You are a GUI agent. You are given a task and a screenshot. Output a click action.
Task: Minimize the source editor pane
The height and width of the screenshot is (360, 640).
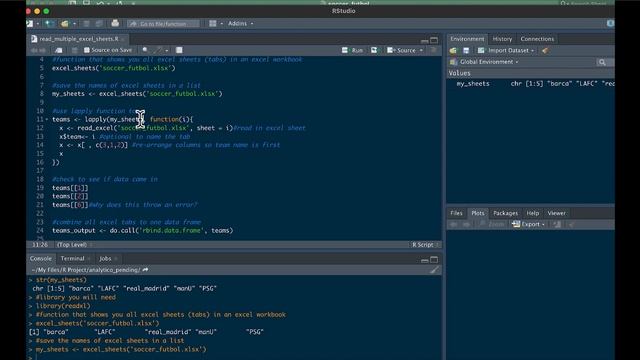click(x=424, y=40)
